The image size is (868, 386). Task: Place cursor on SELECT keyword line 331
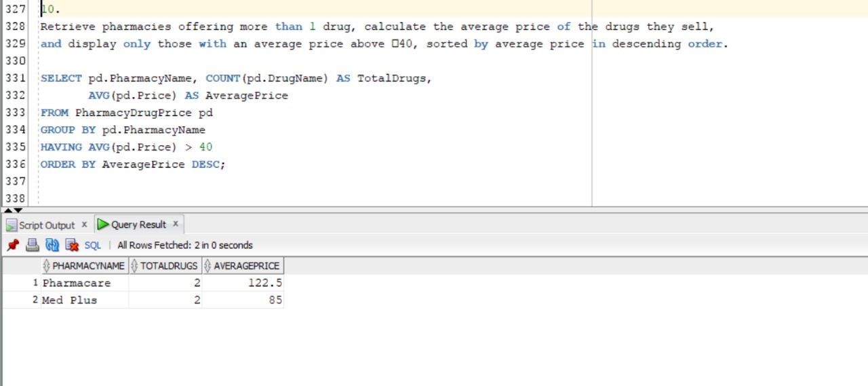click(x=61, y=78)
